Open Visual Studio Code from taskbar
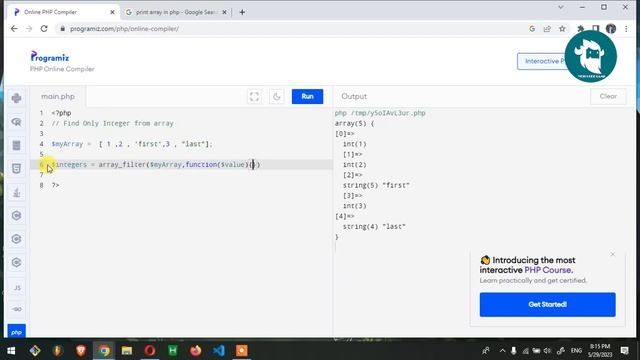 (x=219, y=351)
